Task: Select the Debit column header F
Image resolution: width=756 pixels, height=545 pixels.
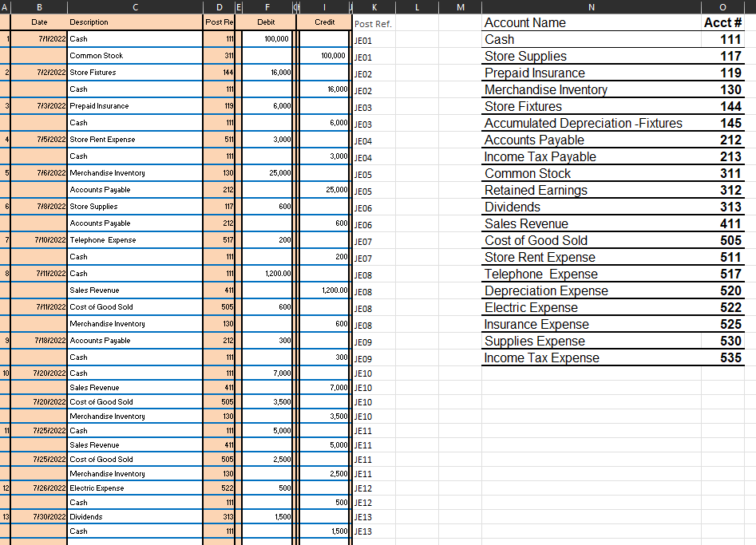Action: coord(267,7)
